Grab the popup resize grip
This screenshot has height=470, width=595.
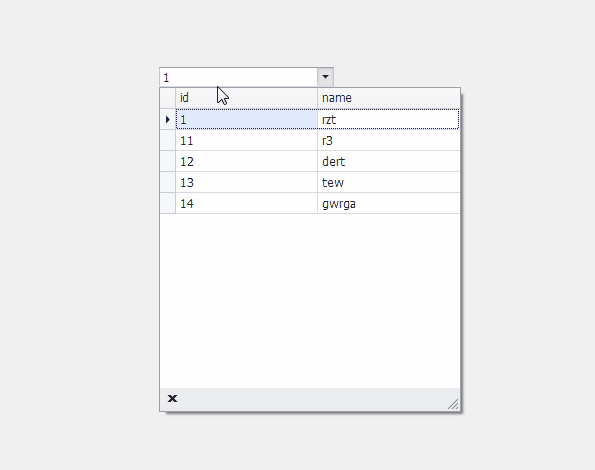[453, 404]
